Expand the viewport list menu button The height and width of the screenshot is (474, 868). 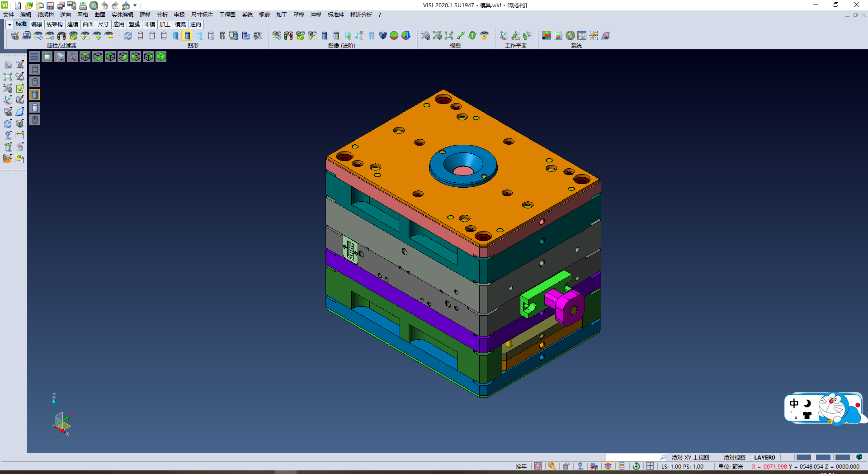click(x=34, y=57)
